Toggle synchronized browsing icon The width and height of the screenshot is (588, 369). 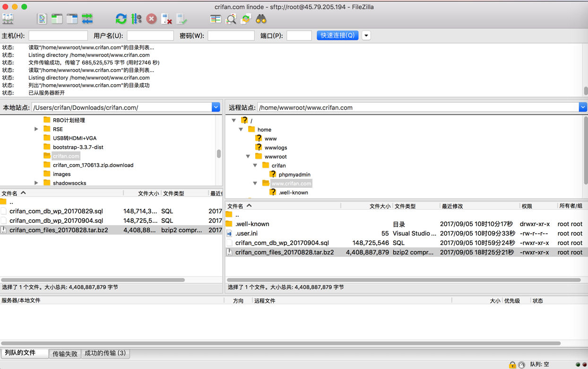246,19
